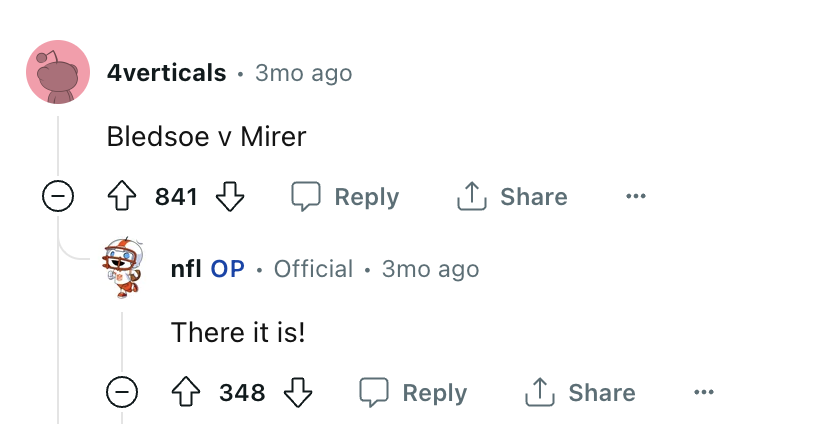Visit the nfl username link
This screenshot has height=424, width=836.
tap(186, 269)
